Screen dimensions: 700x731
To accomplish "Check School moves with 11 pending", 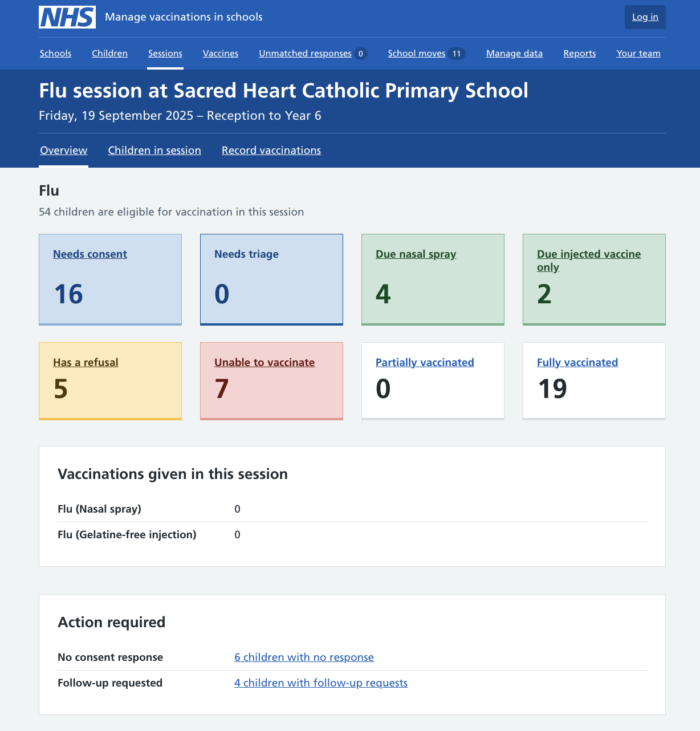I will pos(417,53).
